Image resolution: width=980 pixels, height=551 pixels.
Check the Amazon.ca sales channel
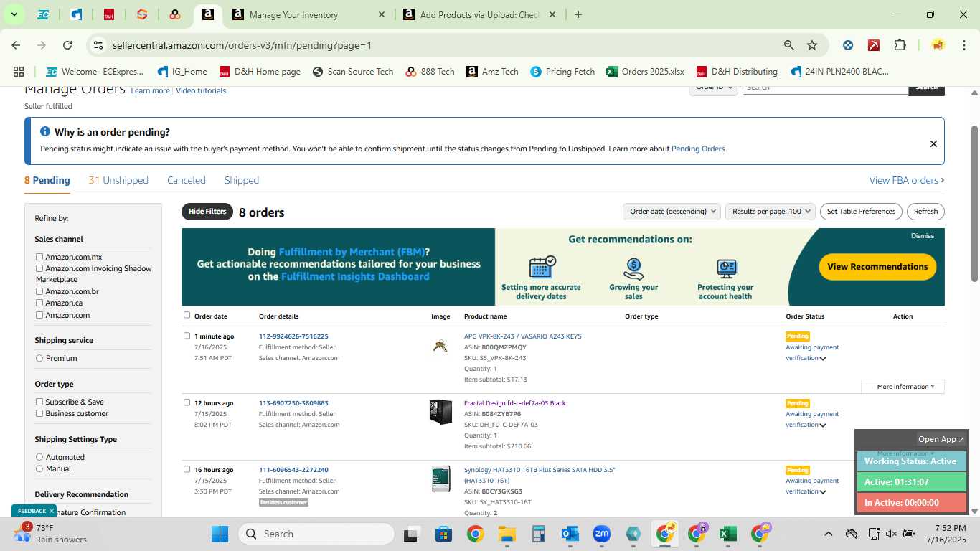click(x=39, y=303)
